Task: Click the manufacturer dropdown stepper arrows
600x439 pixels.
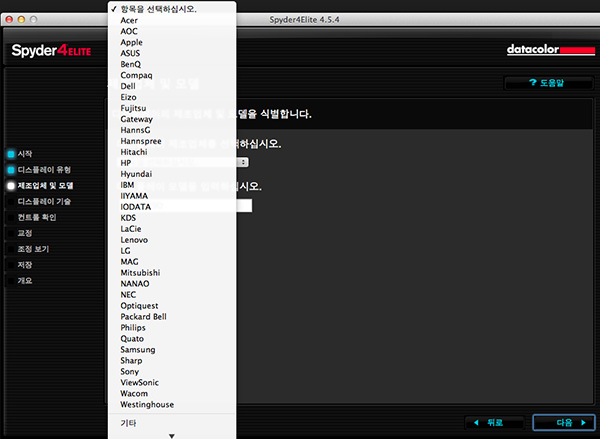Action: coord(244,161)
